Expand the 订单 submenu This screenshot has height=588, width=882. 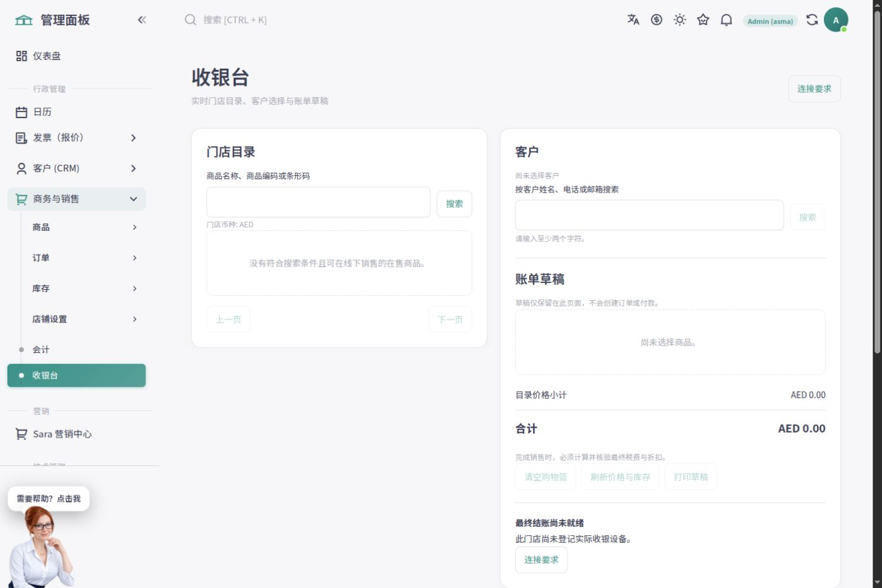click(x=77, y=257)
